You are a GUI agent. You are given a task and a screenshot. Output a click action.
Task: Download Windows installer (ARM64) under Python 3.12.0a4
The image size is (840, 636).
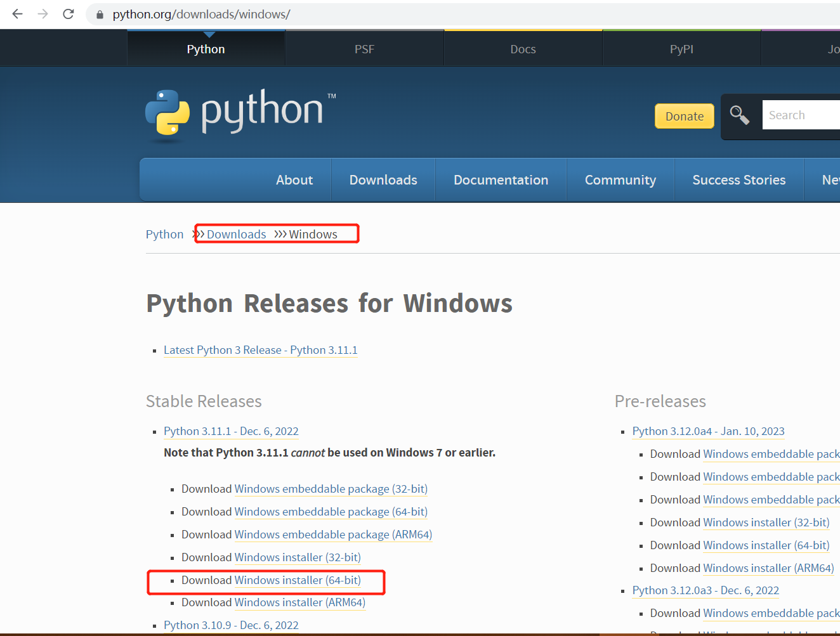coord(769,568)
